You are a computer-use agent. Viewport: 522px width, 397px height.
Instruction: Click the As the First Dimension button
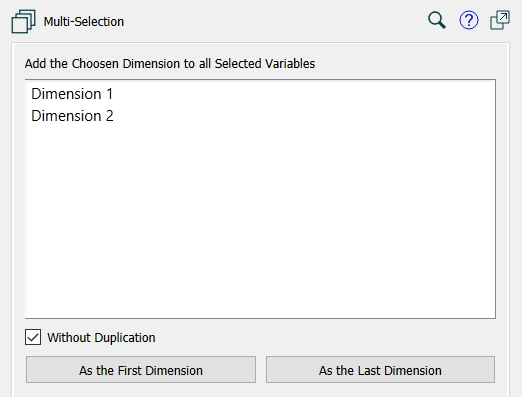coord(141,370)
